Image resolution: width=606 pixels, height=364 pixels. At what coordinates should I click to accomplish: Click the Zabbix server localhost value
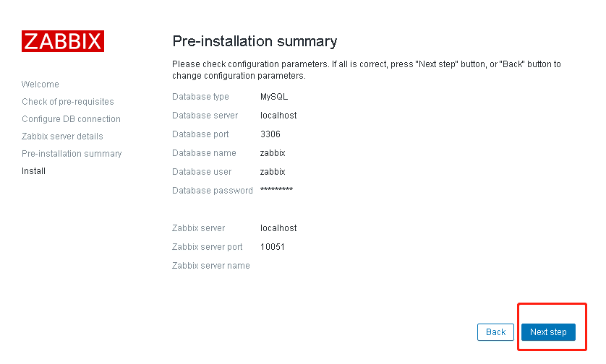coord(278,228)
